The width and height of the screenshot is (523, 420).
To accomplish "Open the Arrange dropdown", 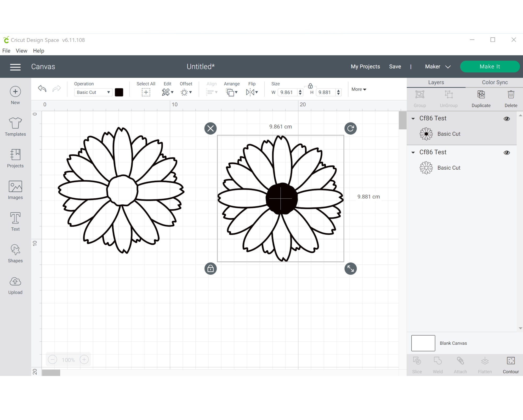I will pyautogui.click(x=231, y=92).
